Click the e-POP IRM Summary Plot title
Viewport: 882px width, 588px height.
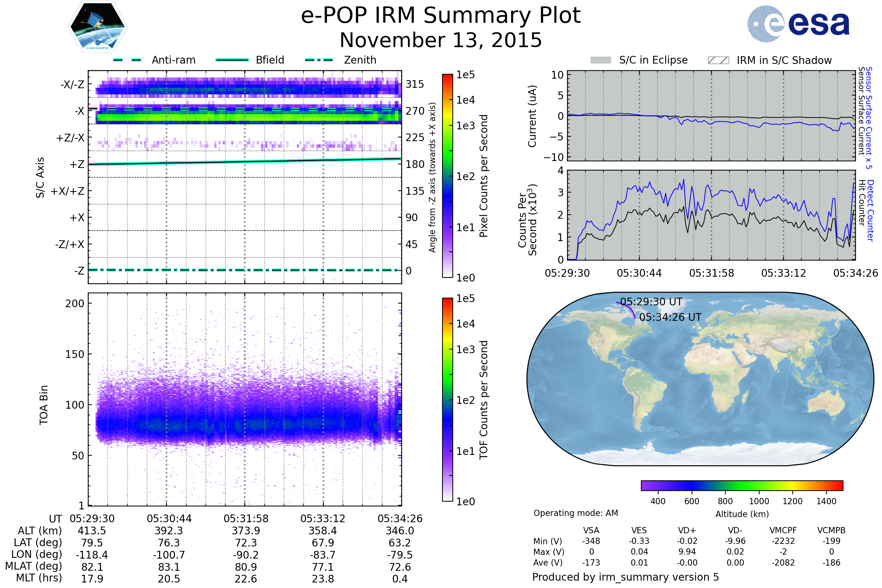pyautogui.click(x=441, y=16)
